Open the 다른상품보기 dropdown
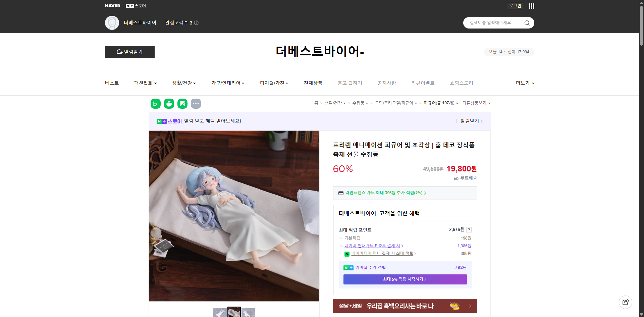 tap(477, 103)
